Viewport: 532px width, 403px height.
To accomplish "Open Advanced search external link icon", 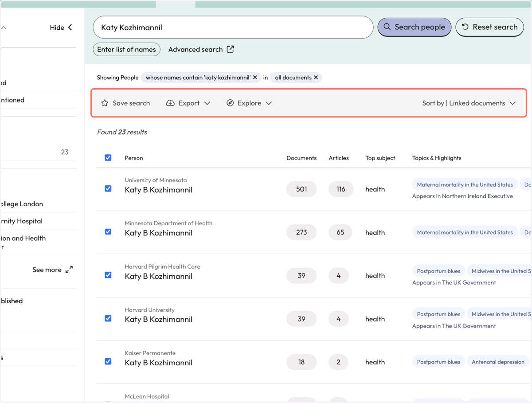I will pos(230,49).
